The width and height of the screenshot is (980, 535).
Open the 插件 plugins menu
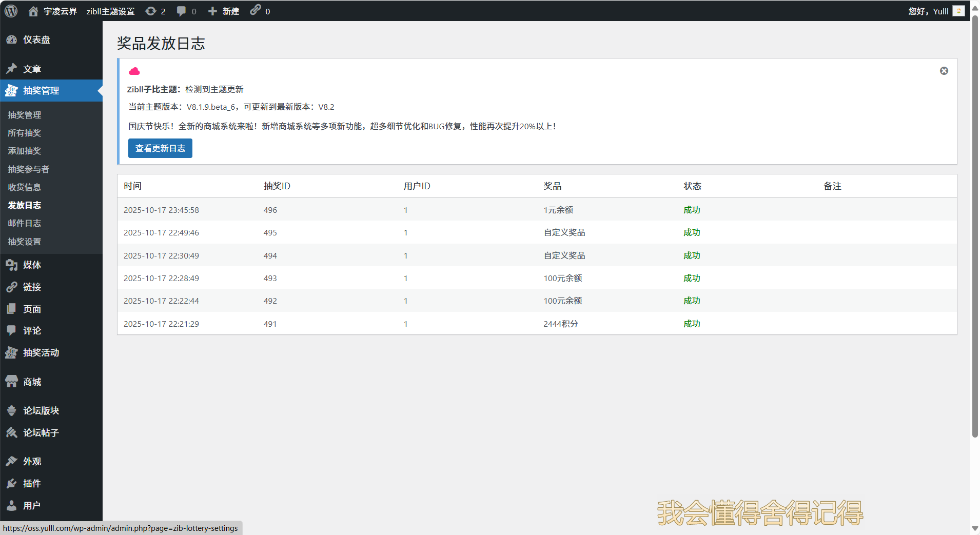click(32, 483)
